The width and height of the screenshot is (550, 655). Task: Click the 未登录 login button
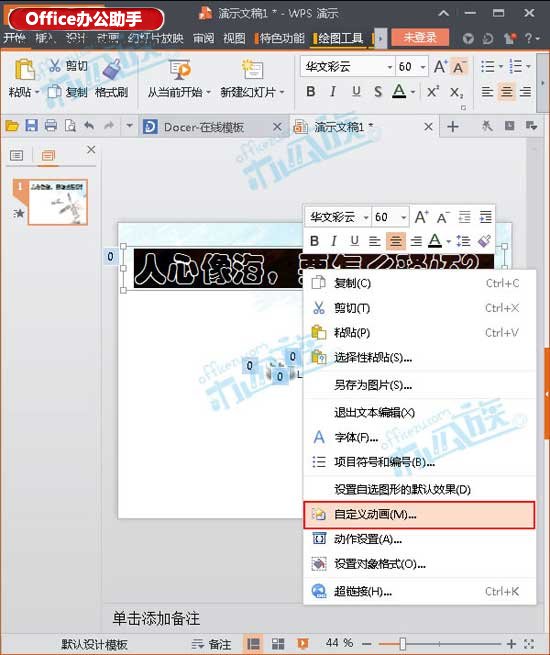(x=420, y=38)
